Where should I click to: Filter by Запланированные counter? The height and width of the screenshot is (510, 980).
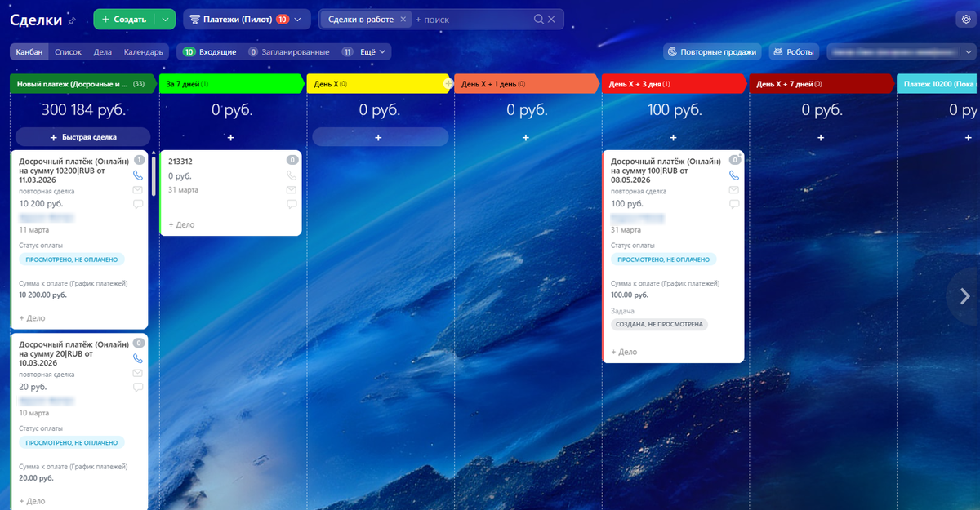pos(288,52)
